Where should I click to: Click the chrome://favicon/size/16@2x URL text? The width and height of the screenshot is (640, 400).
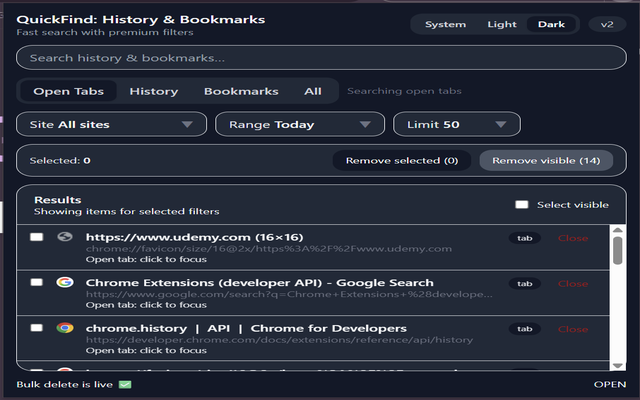click(x=269, y=249)
